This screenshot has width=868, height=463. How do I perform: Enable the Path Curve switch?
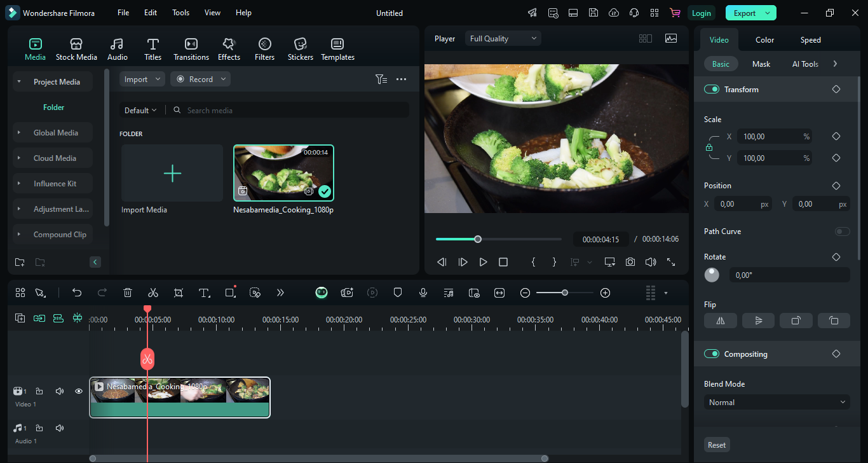[842, 231]
